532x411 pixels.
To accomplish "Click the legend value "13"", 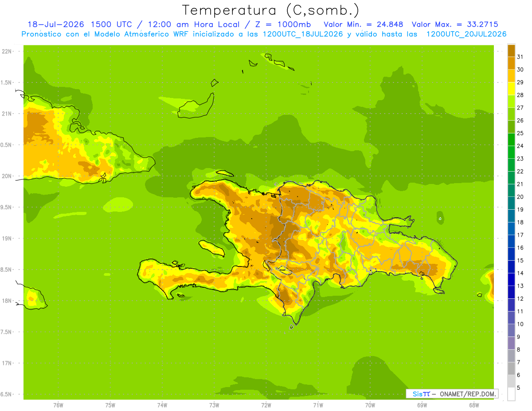I will click(520, 286).
